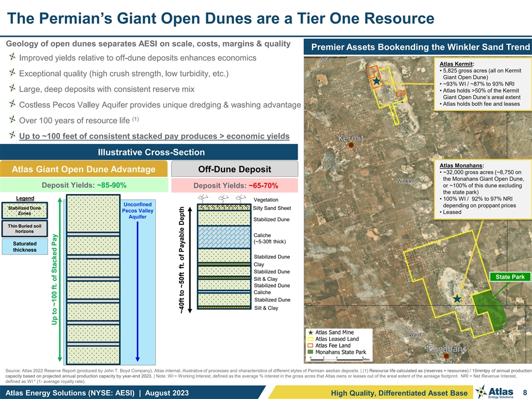The height and width of the screenshot is (399, 532).
Task: Click the Monahans State Park green legend box
Action: [310, 352]
